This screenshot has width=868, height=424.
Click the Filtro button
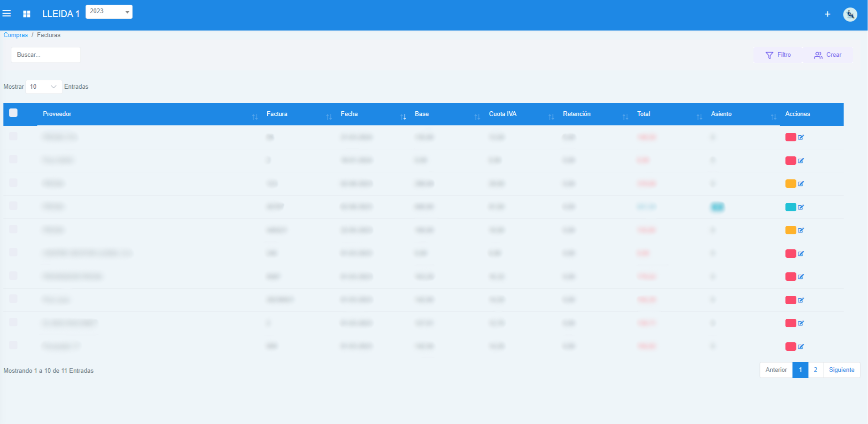click(778, 55)
